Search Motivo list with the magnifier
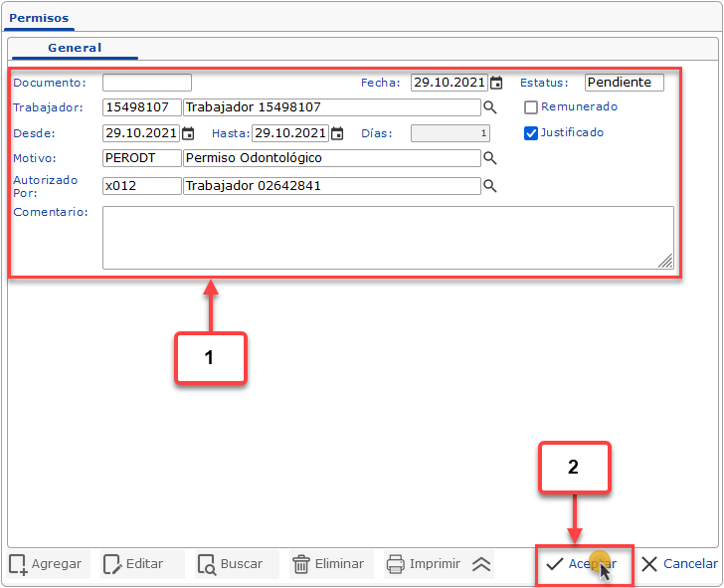This screenshot has width=724, height=588. point(490,158)
